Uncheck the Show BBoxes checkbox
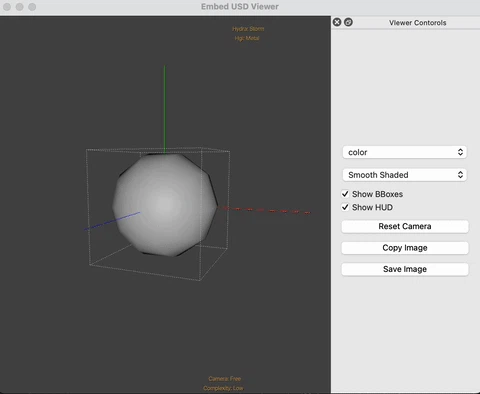480x394 pixels. pyautogui.click(x=345, y=194)
